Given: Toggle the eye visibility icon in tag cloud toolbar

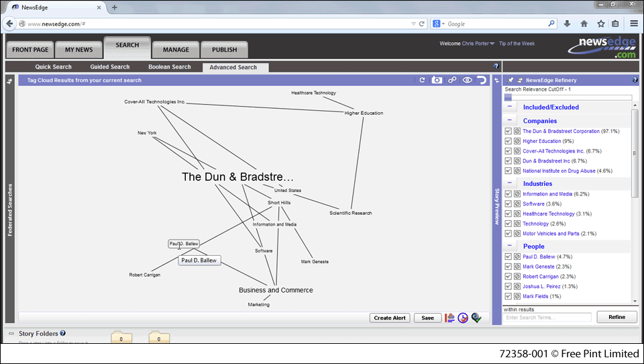Looking at the screenshot, I should (x=467, y=80).
